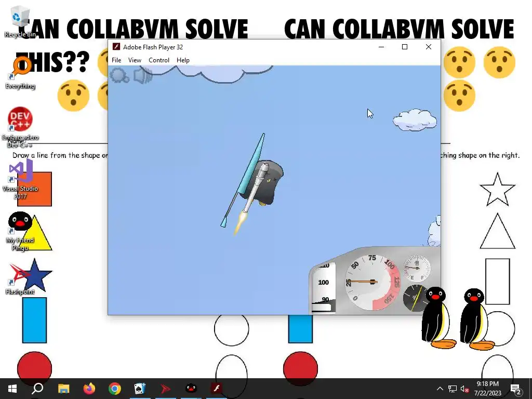Open the File menu in Flash Player
Image resolution: width=532 pixels, height=399 pixels.
pyautogui.click(x=116, y=60)
